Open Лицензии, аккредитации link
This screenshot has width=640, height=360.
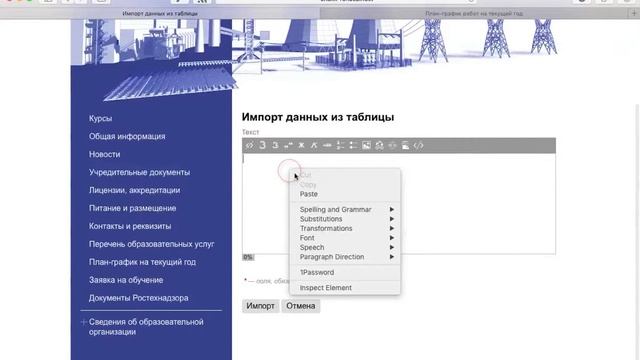(134, 190)
